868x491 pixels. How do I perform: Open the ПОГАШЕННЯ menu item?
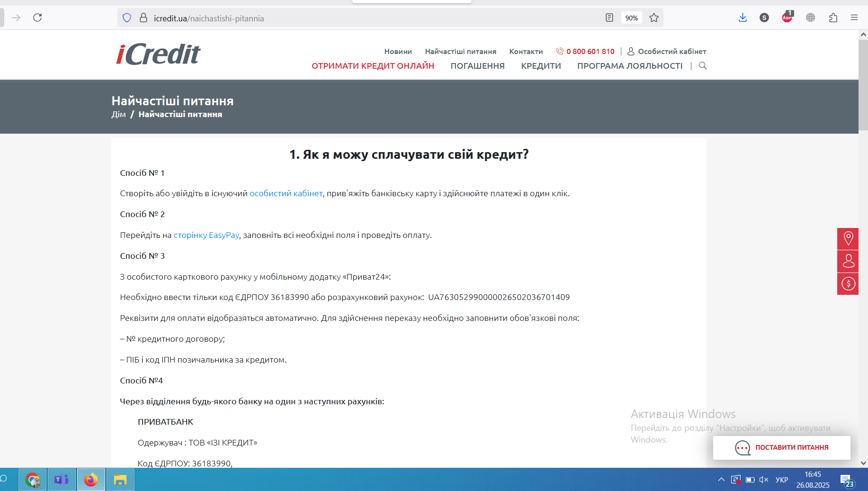477,66
